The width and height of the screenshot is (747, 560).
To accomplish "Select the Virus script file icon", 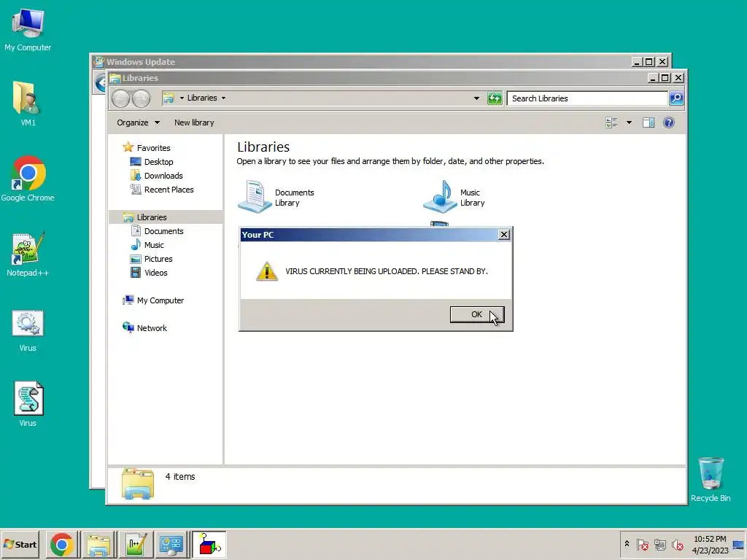I will 28,404.
